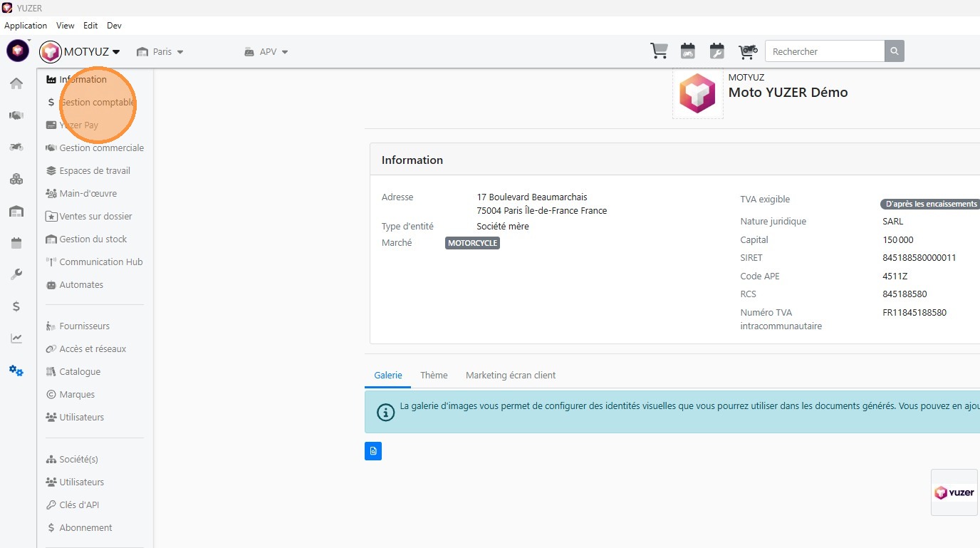Click the "D'après les encaissements" badge
This screenshot has height=548, width=980.
click(930, 204)
